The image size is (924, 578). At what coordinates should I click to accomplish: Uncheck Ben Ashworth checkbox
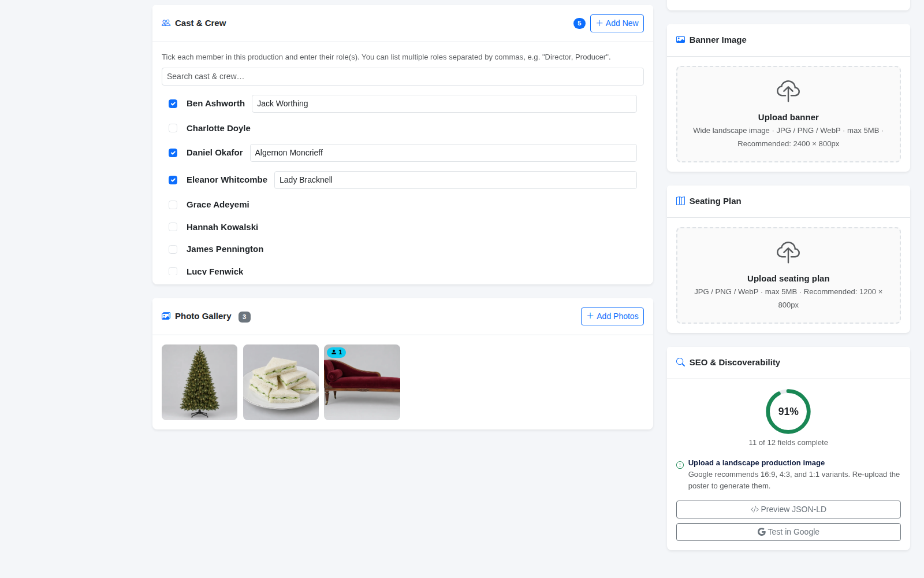click(173, 103)
